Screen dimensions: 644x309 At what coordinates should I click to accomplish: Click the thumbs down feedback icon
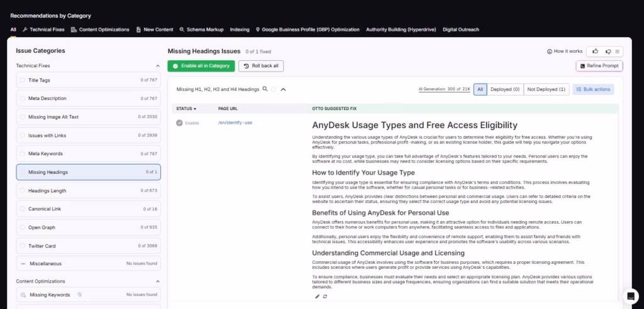coord(608,51)
